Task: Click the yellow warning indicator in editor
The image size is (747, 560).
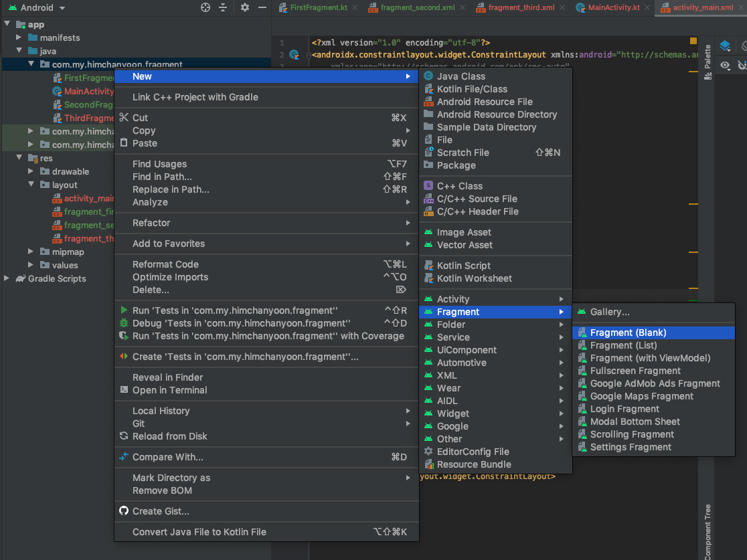Action: [x=693, y=41]
